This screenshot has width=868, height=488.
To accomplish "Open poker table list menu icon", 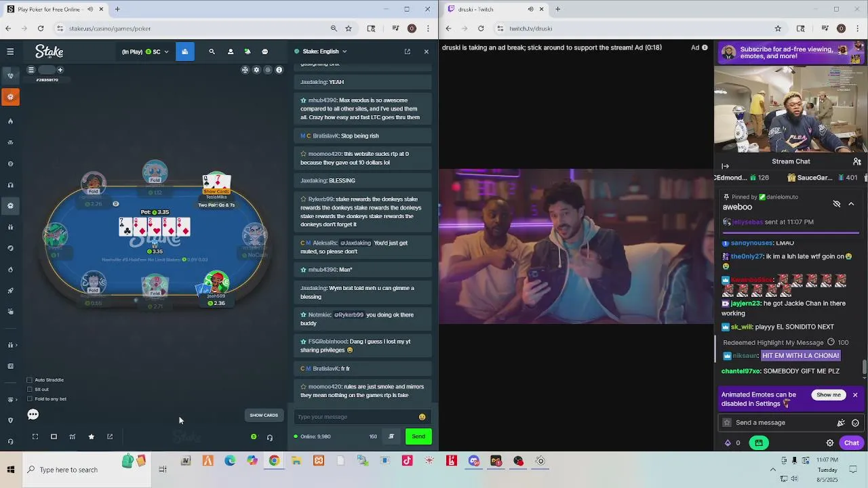I will tap(31, 70).
